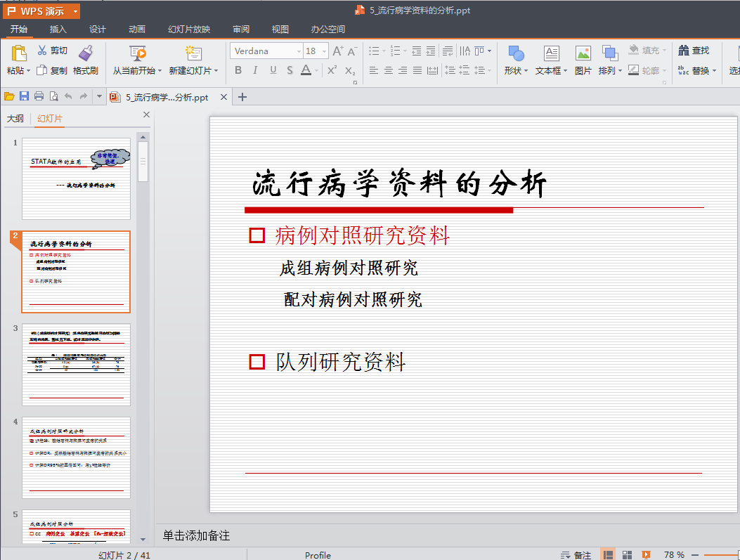Open the font size 18 dropdown
Screen dimensions: 740x560
(324, 51)
